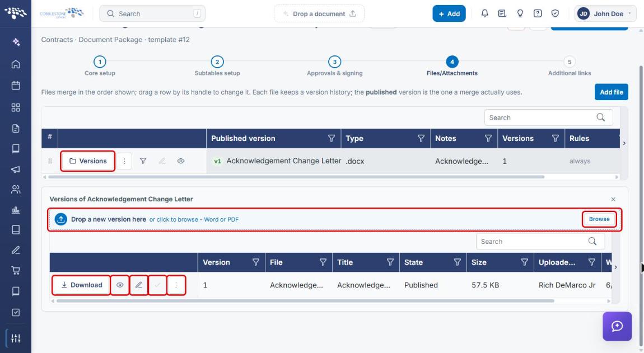This screenshot has height=353, width=644.
Task: Click the lightbulb ideas icon
Action: (520, 13)
